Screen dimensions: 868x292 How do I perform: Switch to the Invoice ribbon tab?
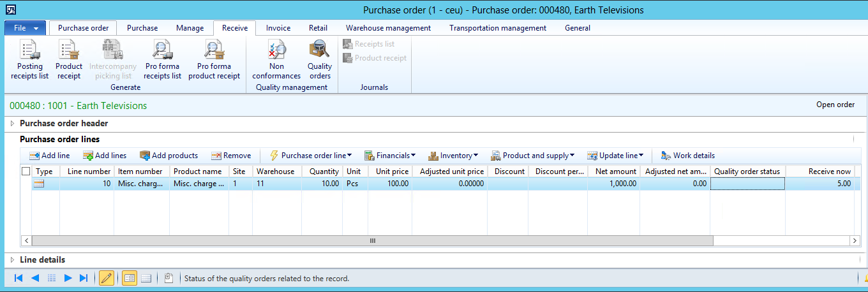click(x=278, y=28)
